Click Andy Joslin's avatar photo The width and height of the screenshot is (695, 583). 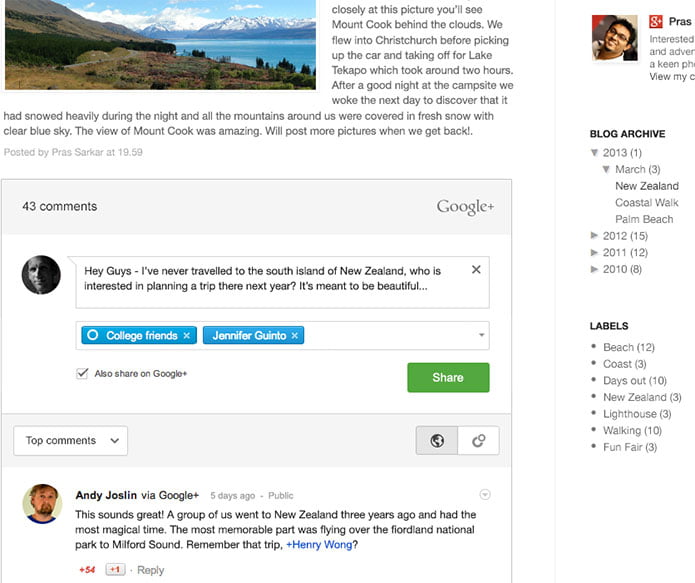click(x=43, y=504)
